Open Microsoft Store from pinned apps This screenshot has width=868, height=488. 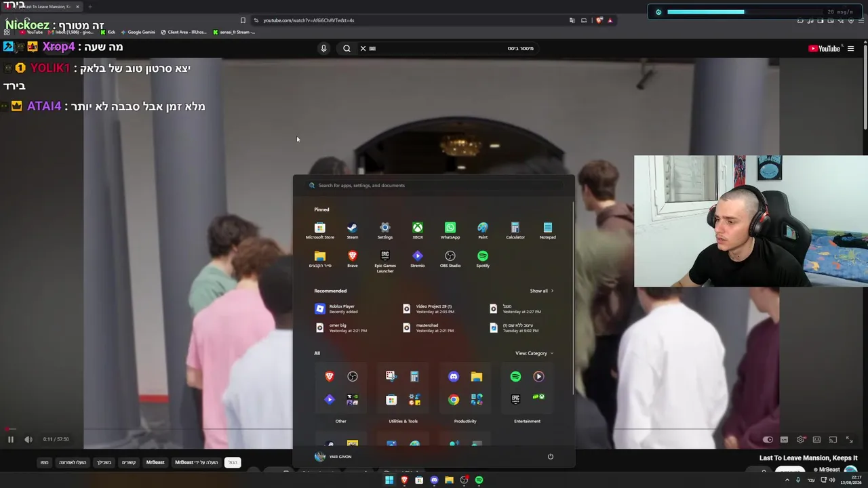click(320, 230)
